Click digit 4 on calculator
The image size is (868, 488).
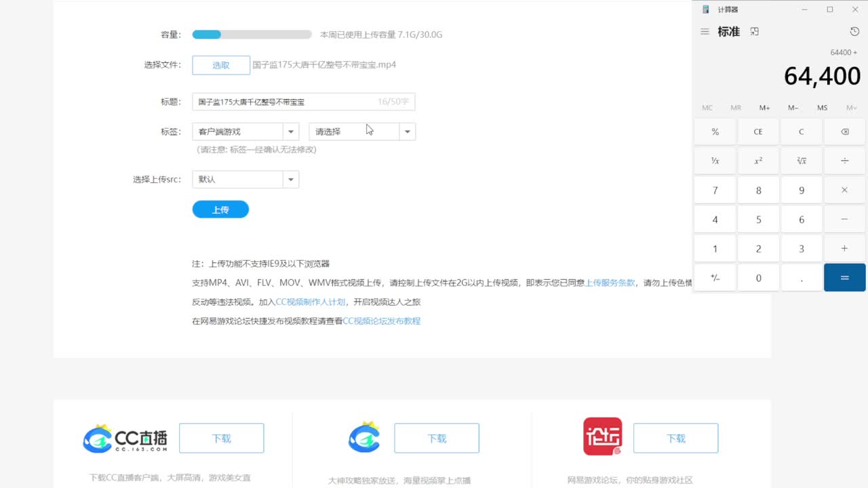click(715, 219)
